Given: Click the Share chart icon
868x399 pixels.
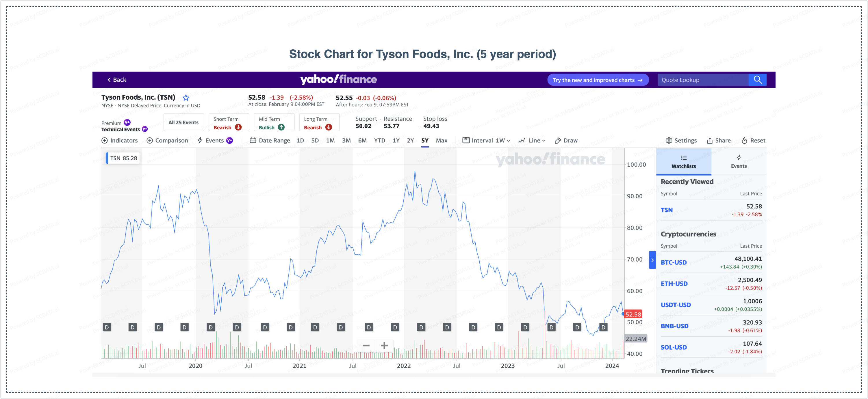Looking at the screenshot, I should [x=710, y=140].
